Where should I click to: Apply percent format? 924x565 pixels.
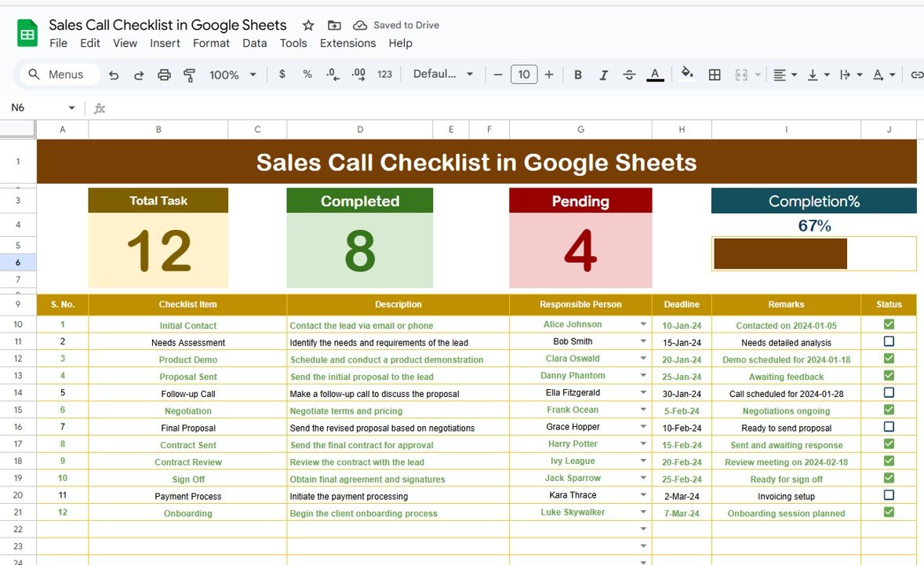coord(307,75)
